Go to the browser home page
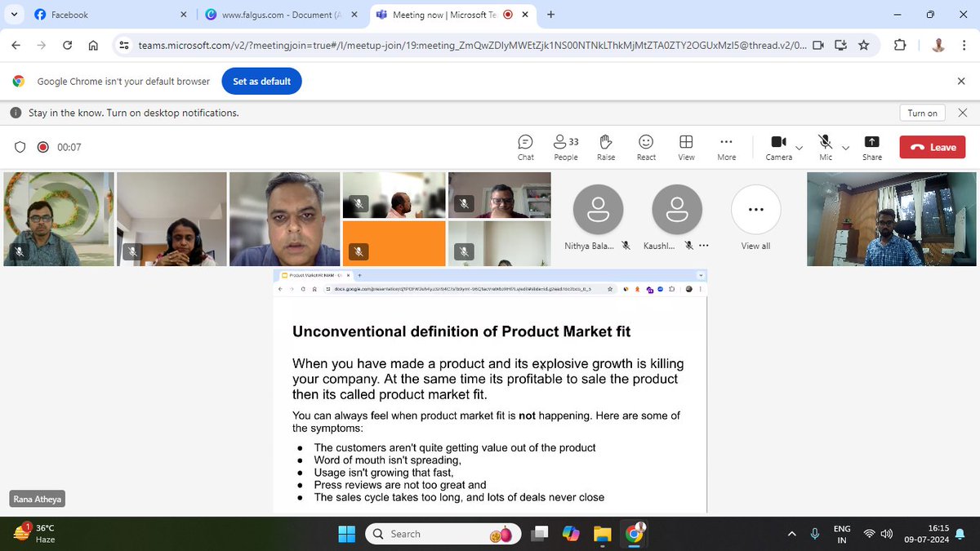 [94, 46]
